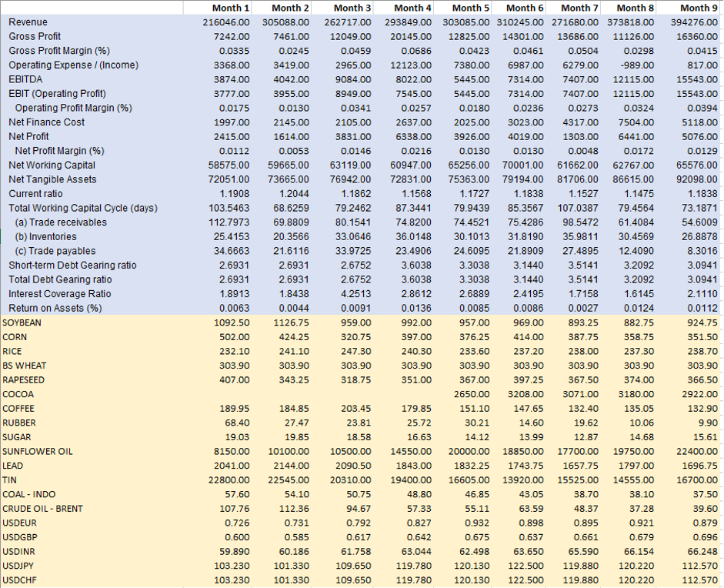
Task: Click the Revenue row label
Action: point(28,22)
